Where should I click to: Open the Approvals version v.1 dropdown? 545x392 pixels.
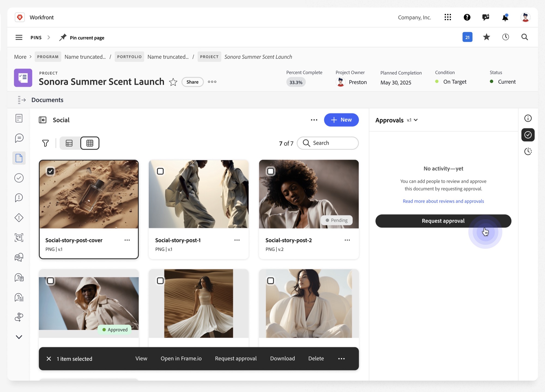point(412,120)
